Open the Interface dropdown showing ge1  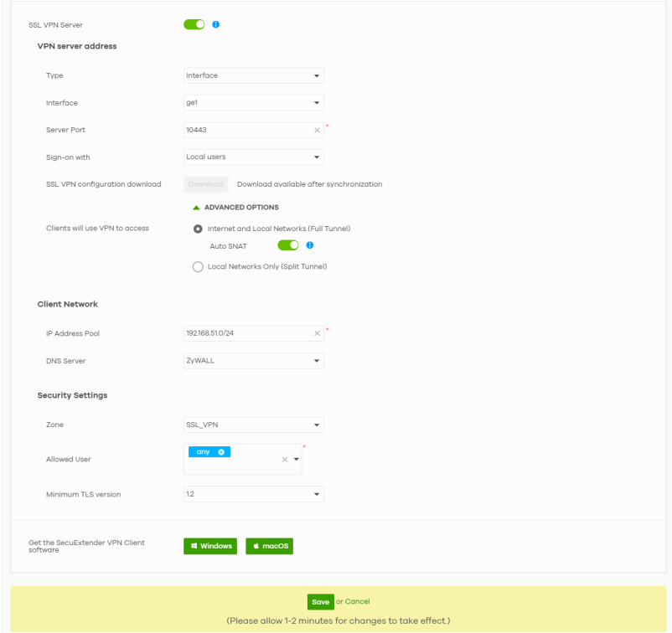tap(254, 103)
